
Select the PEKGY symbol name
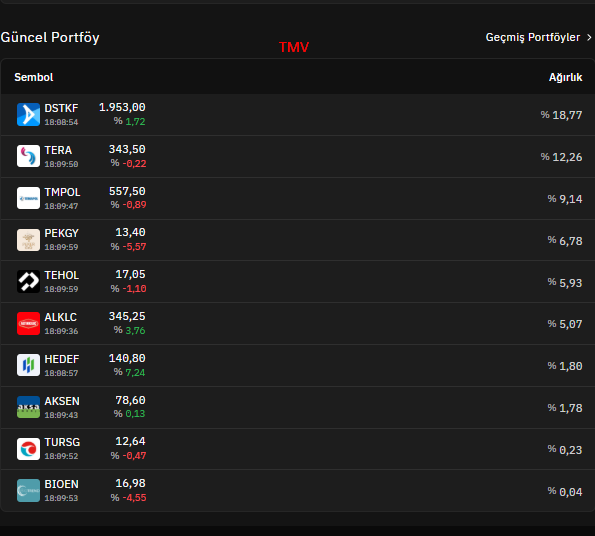pos(61,233)
